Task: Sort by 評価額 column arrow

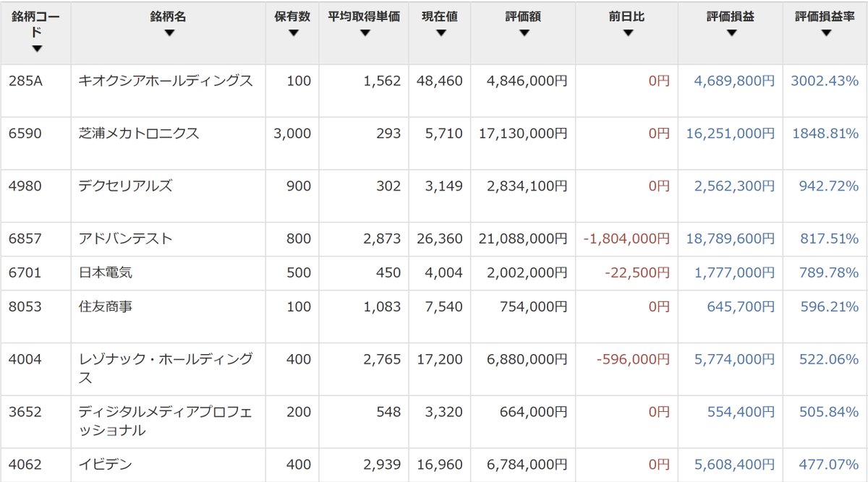Action: 523,33
